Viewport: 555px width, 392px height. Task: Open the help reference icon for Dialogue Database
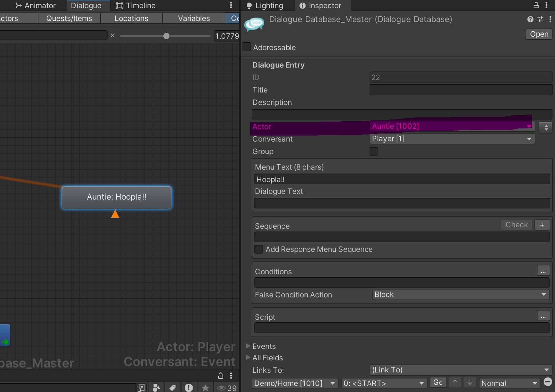pos(530,19)
